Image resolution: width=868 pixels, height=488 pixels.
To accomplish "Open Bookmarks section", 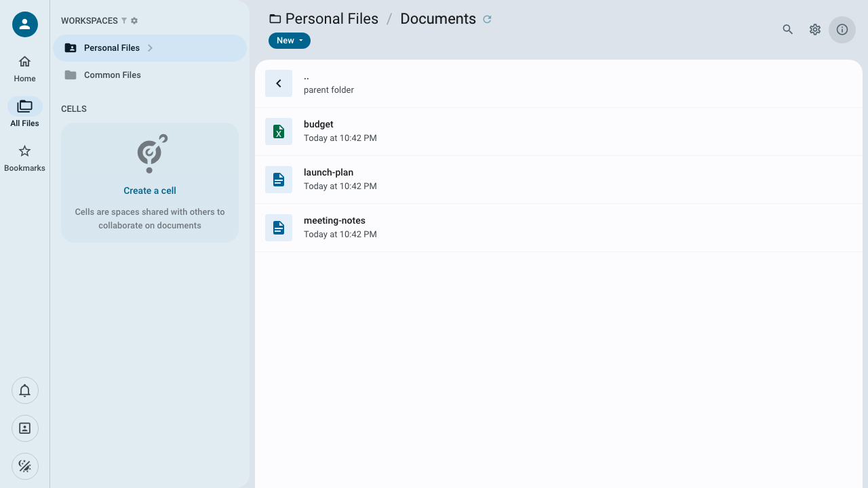I will [x=24, y=158].
